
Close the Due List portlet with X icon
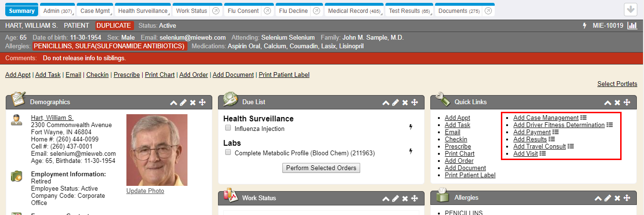[405, 102]
